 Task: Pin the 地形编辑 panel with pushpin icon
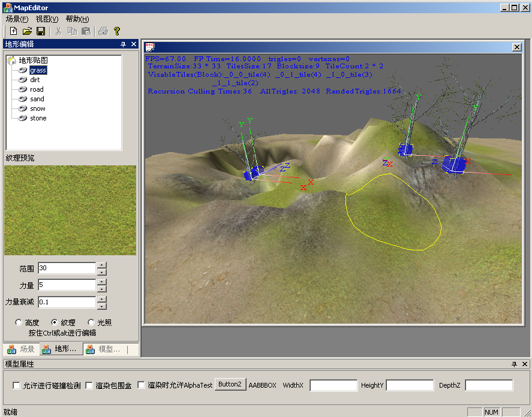[x=123, y=44]
